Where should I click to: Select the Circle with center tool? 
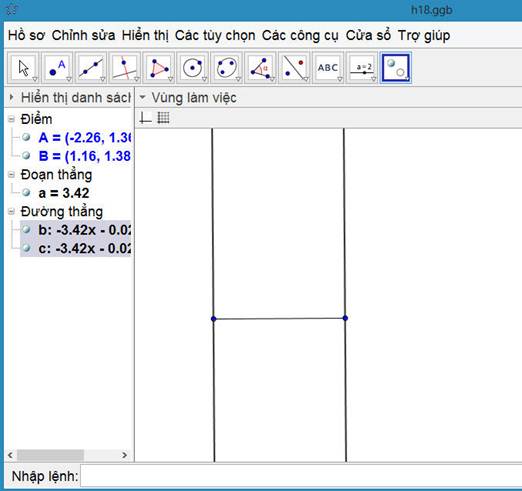coord(193,68)
